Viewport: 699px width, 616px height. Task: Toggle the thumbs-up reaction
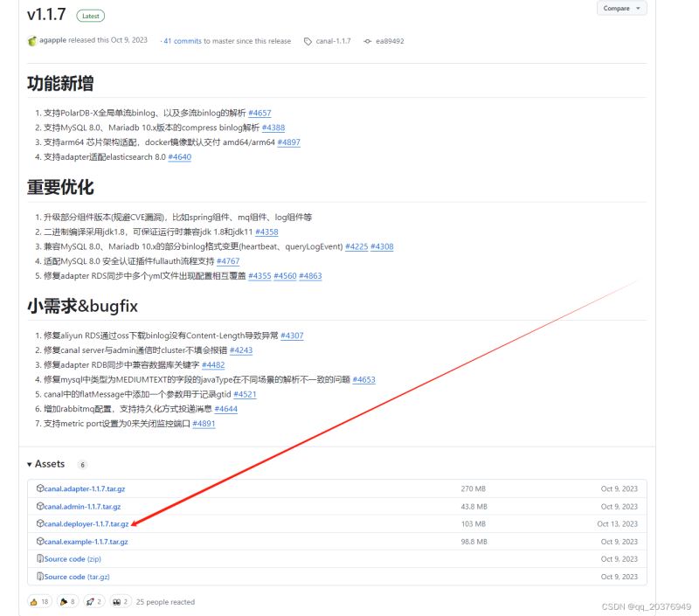click(41, 601)
